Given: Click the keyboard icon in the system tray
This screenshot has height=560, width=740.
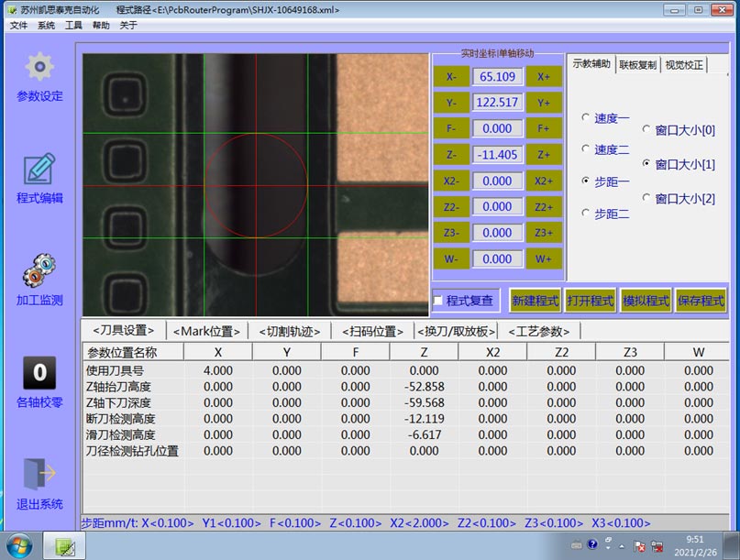Looking at the screenshot, I should click(x=576, y=545).
